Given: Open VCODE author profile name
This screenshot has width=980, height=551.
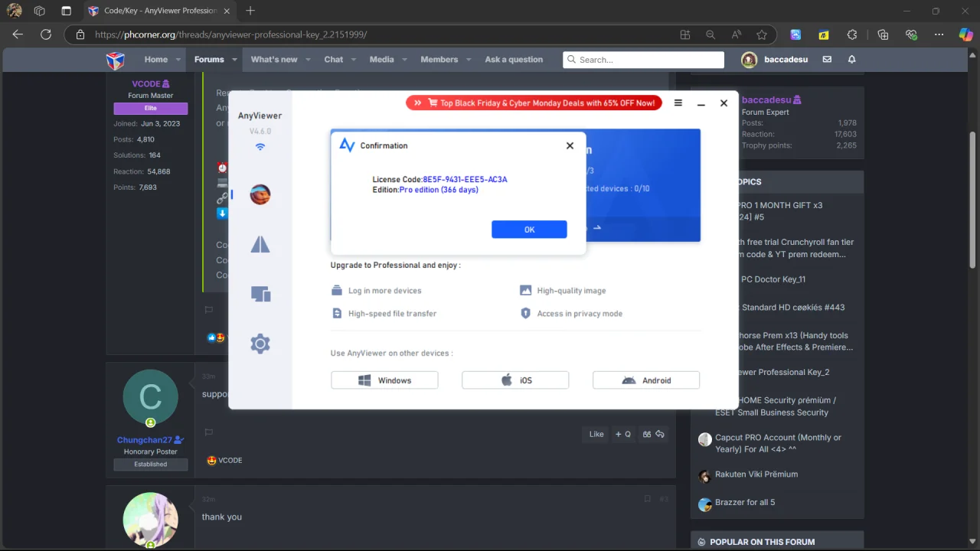Looking at the screenshot, I should [x=146, y=84].
